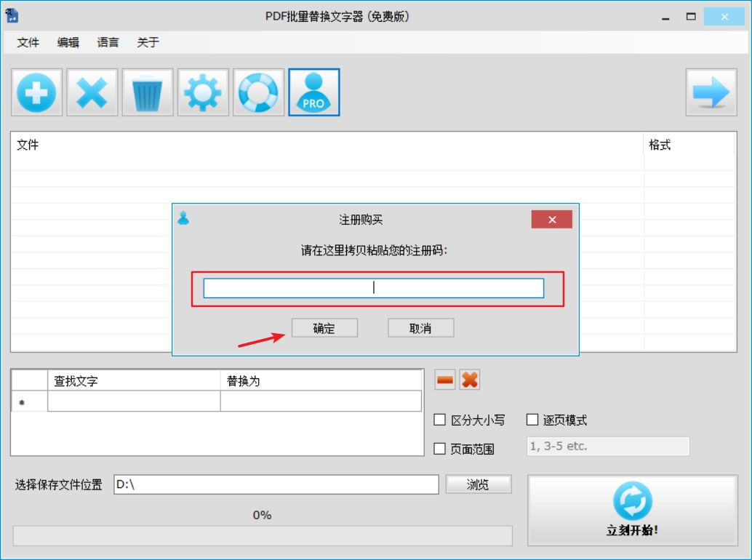Click the lifebuoy help icon

pos(258,92)
